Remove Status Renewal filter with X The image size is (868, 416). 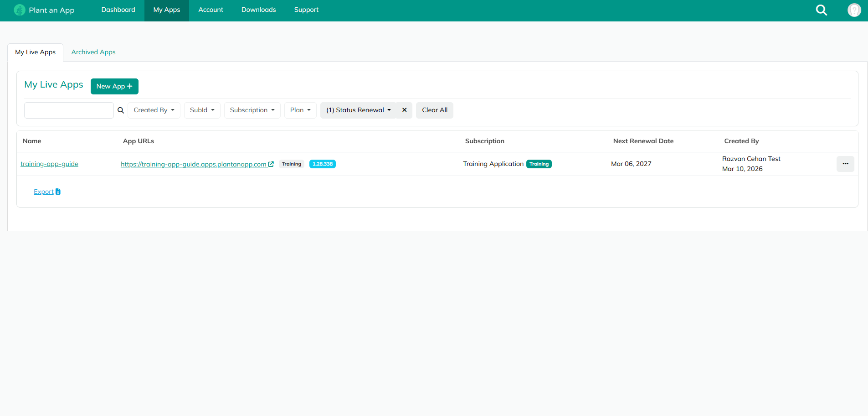click(404, 110)
